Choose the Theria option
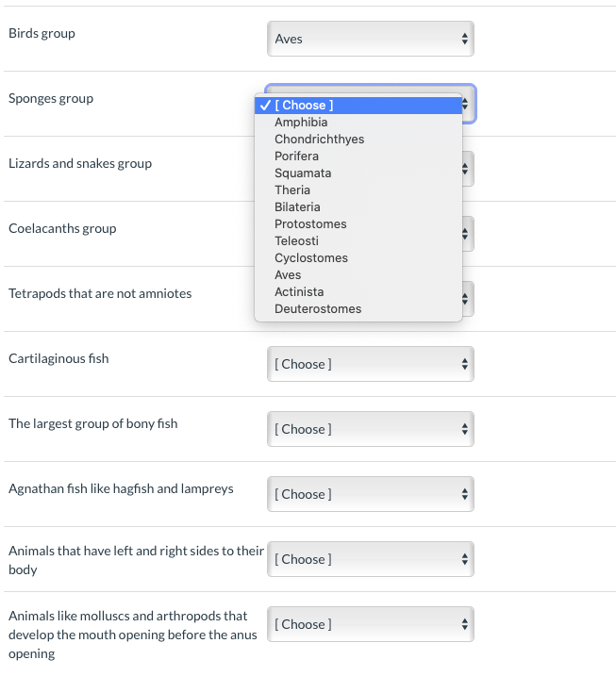616x676 pixels. pyautogui.click(x=292, y=190)
